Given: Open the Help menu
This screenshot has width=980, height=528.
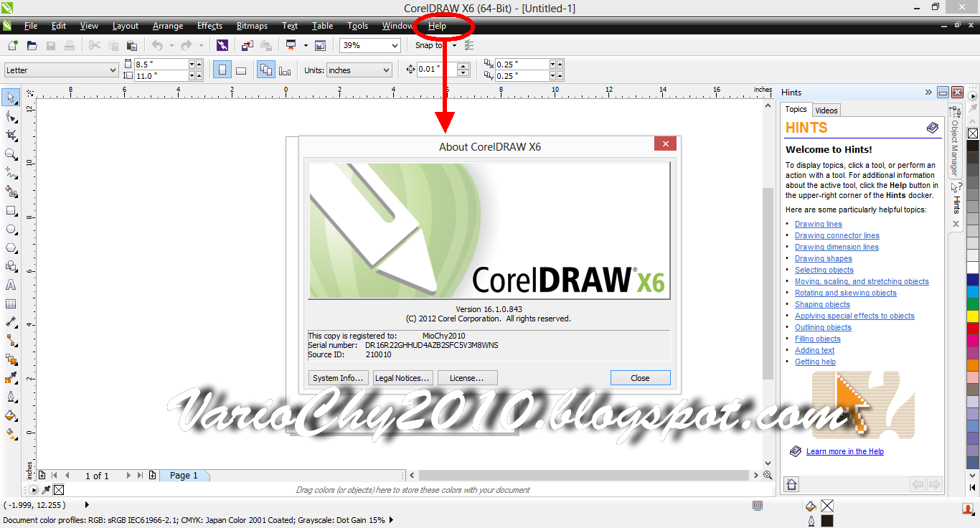Looking at the screenshot, I should [x=437, y=26].
